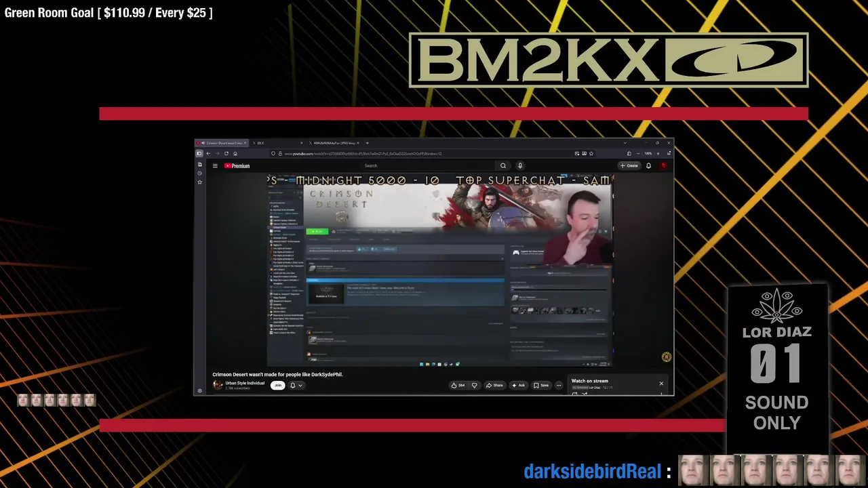Toggle channel notification bell beside Join
868x488 pixels.
[293, 385]
